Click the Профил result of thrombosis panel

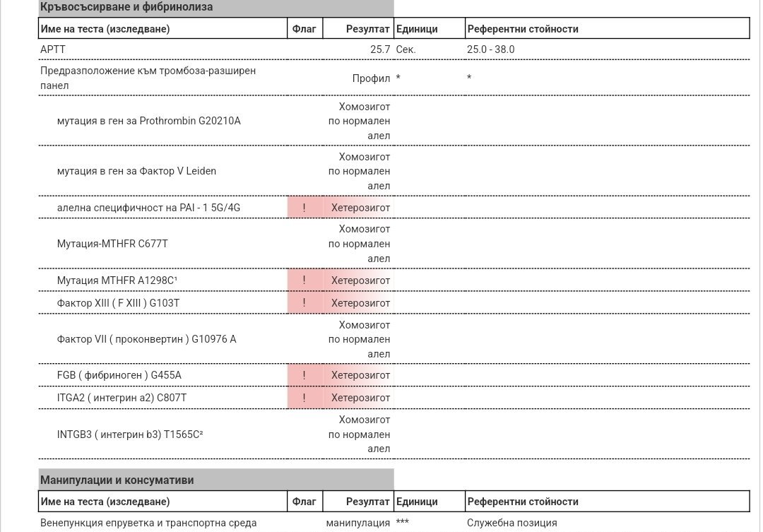point(372,78)
